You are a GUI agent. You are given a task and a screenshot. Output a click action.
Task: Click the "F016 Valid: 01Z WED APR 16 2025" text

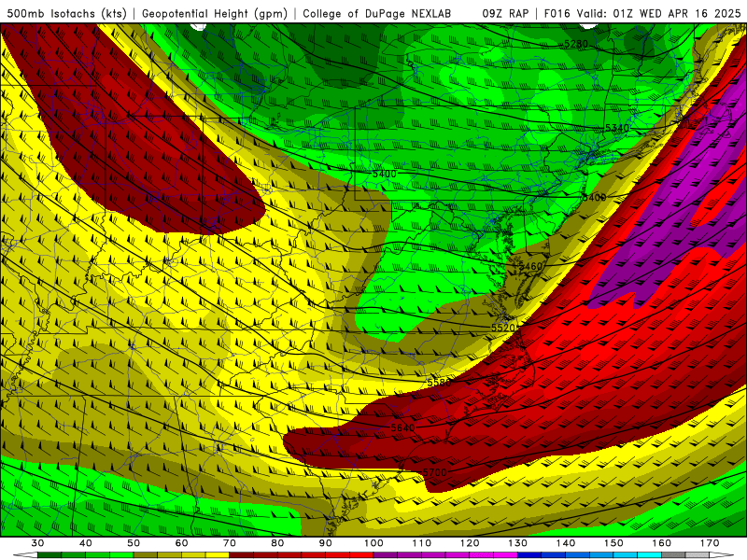pos(642,14)
